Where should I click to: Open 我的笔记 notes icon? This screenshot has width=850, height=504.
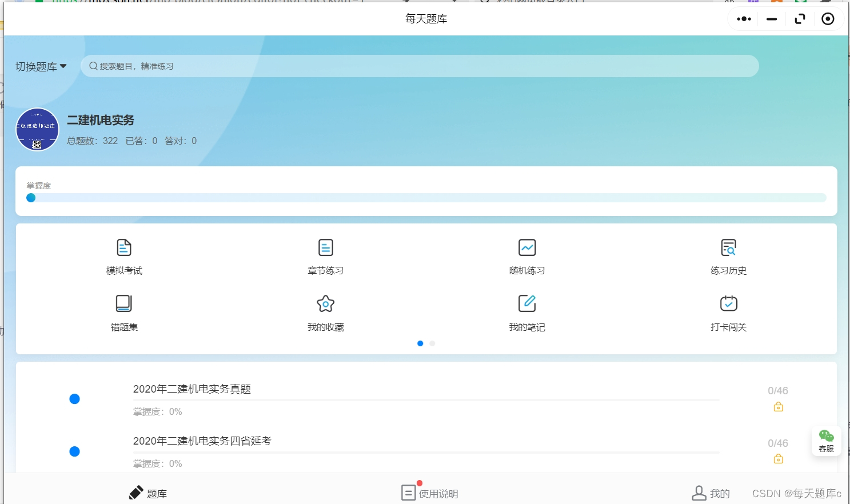coord(527,303)
